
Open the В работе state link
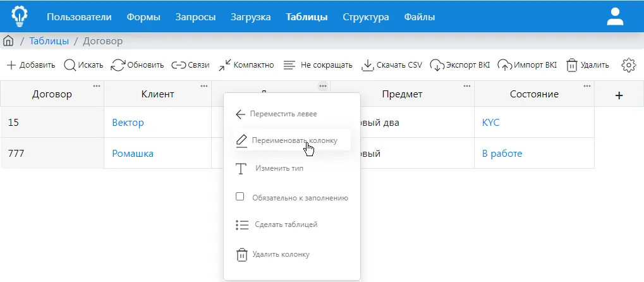point(502,154)
